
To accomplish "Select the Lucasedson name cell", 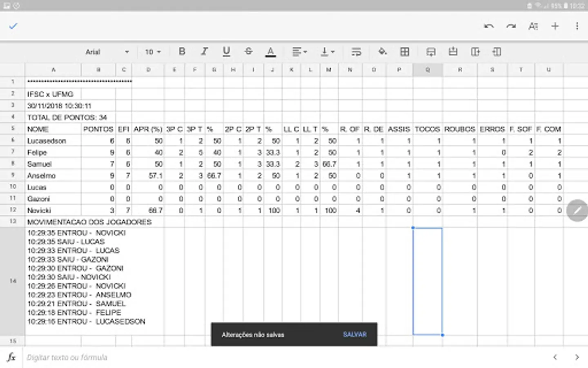I will tap(53, 141).
